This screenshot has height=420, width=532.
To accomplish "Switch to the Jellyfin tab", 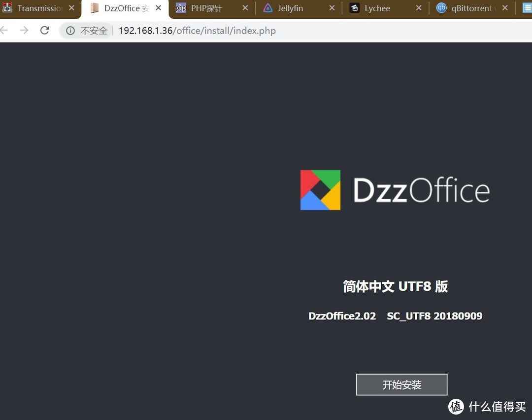I will coord(291,8).
